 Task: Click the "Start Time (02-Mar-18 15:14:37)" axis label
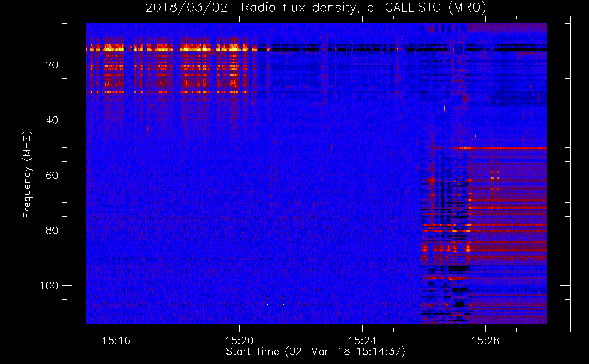click(316, 352)
